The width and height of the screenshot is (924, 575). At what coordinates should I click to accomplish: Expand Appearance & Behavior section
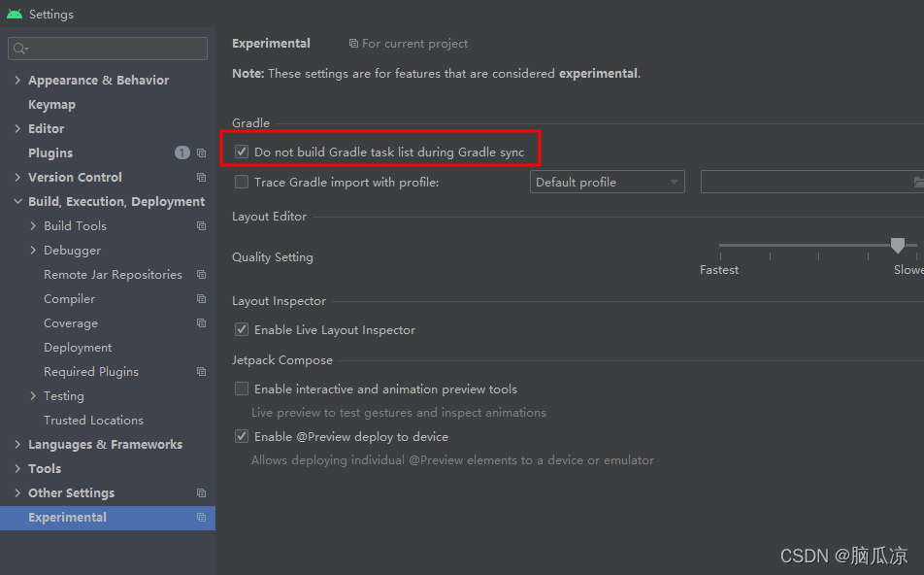pyautogui.click(x=17, y=80)
